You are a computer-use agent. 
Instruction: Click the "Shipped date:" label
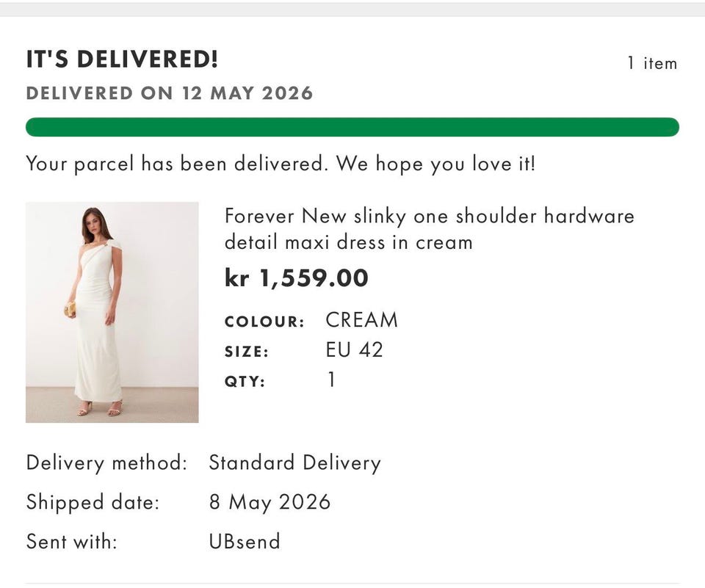pos(93,502)
